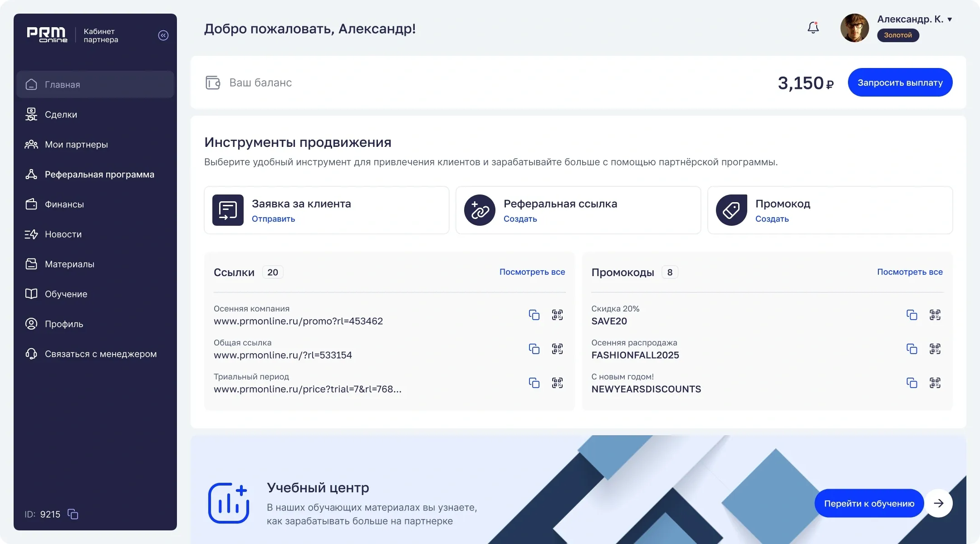Click the user avatar photo
The image size is (980, 544).
point(854,28)
